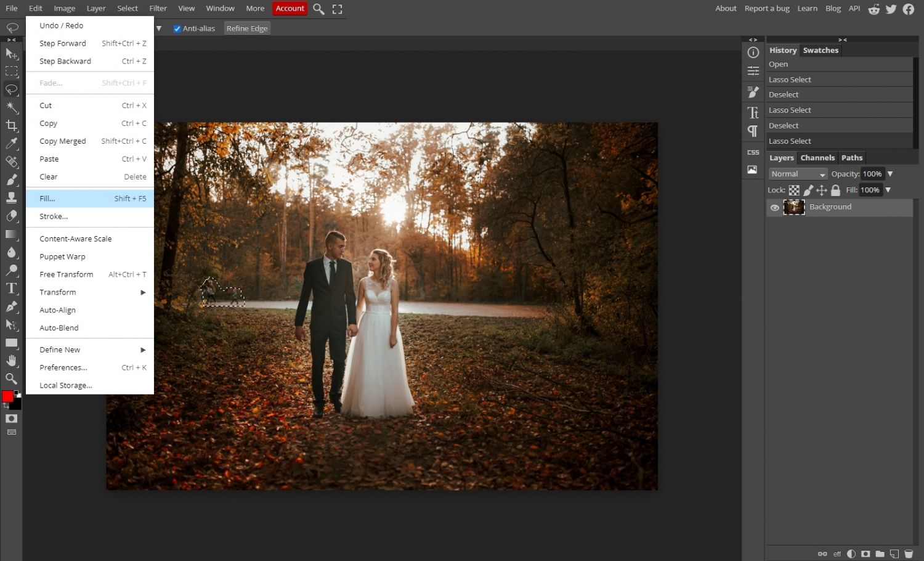This screenshot has width=924, height=561.
Task: Select the Crop tool
Action: point(11,126)
